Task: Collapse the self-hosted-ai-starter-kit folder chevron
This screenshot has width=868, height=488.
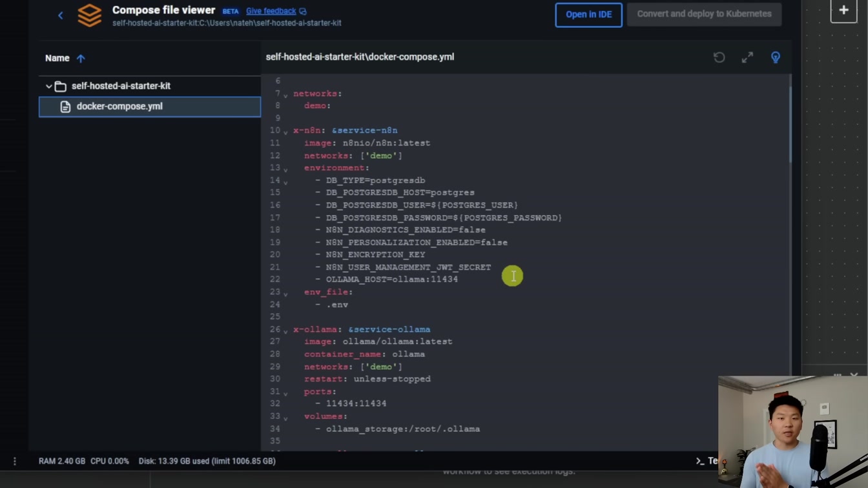Action: click(48, 86)
